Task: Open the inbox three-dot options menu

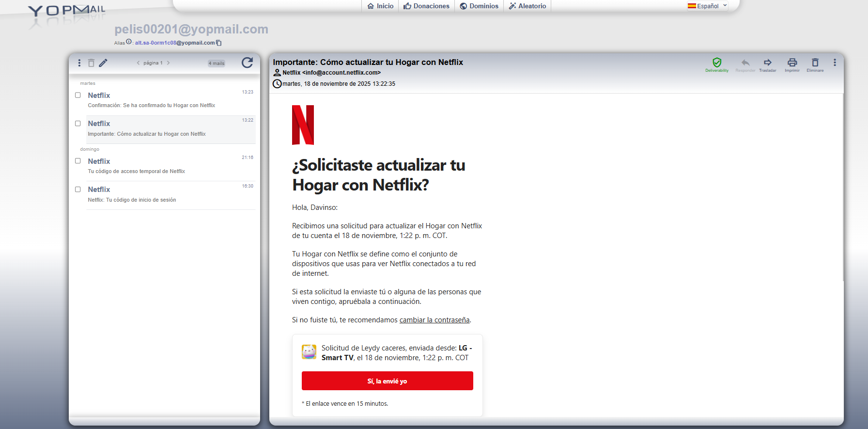Action: click(x=79, y=63)
